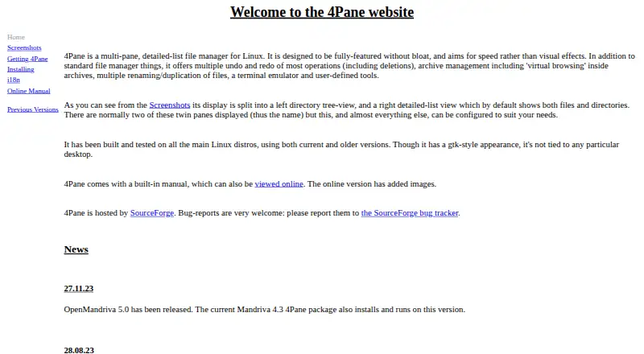Click the News section heading

click(x=76, y=249)
